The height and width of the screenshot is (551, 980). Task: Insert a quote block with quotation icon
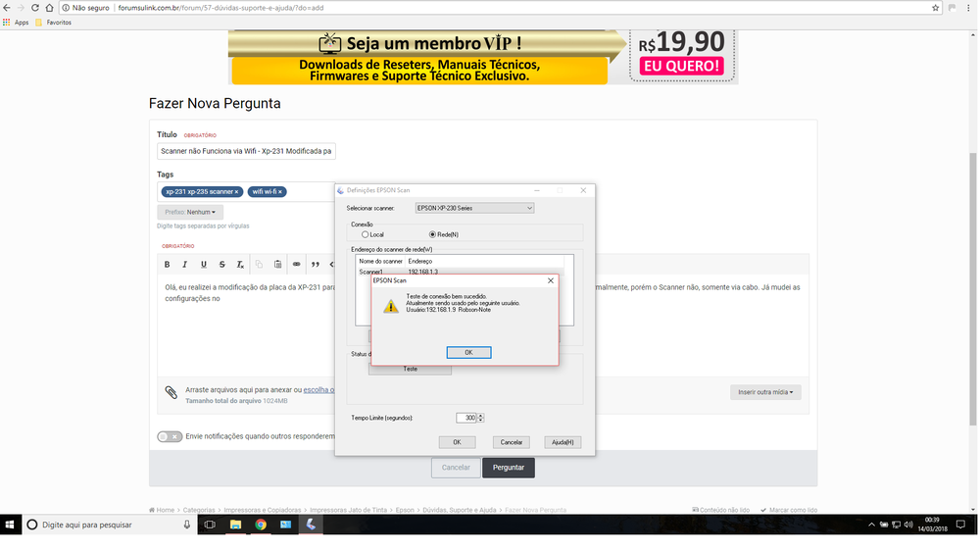pyautogui.click(x=315, y=265)
